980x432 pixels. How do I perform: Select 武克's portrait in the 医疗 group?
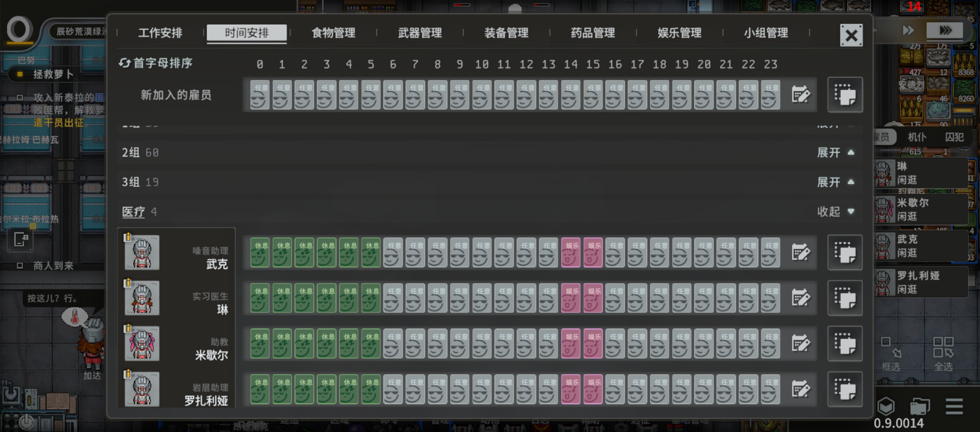[x=142, y=252]
